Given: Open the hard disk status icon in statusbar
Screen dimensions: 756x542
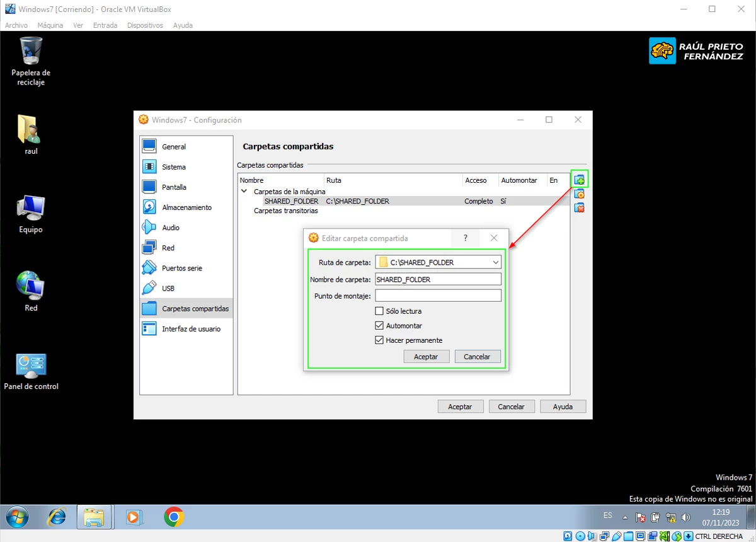Looking at the screenshot, I should click(x=566, y=536).
